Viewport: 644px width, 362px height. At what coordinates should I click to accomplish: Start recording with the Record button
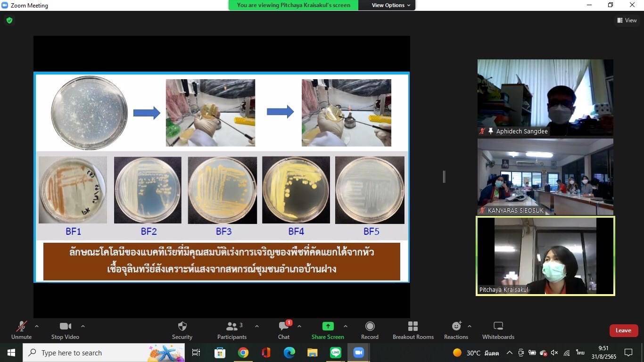[370, 327]
